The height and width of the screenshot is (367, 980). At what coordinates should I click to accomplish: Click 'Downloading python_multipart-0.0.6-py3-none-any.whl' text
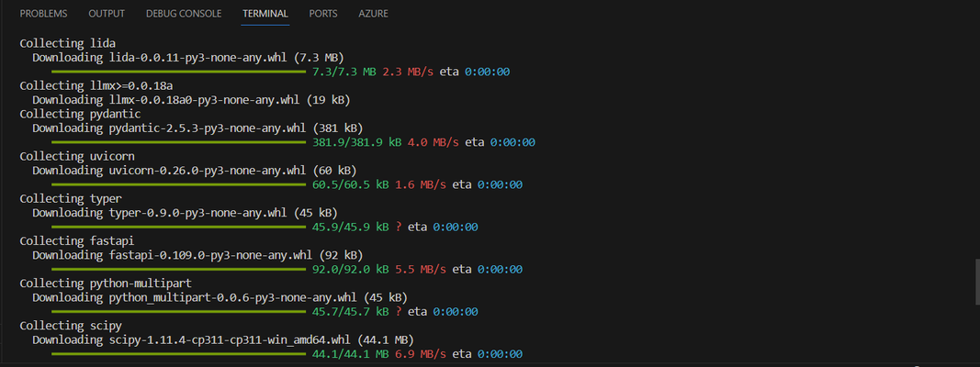point(195,297)
